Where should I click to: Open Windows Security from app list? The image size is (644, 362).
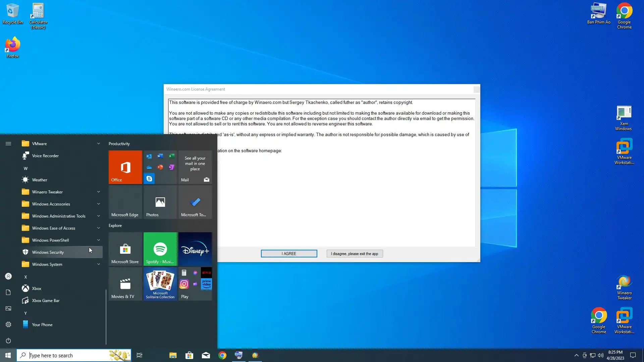48,252
